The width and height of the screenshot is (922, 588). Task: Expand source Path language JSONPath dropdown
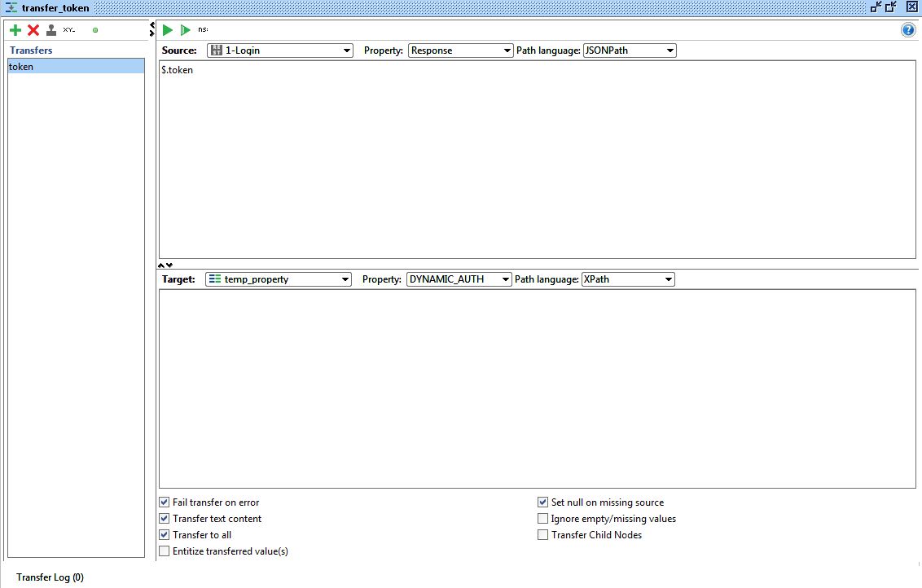630,50
